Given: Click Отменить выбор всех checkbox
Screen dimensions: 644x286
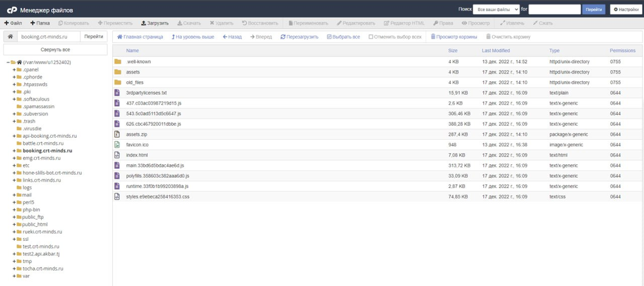Looking at the screenshot, I should pyautogui.click(x=371, y=37).
